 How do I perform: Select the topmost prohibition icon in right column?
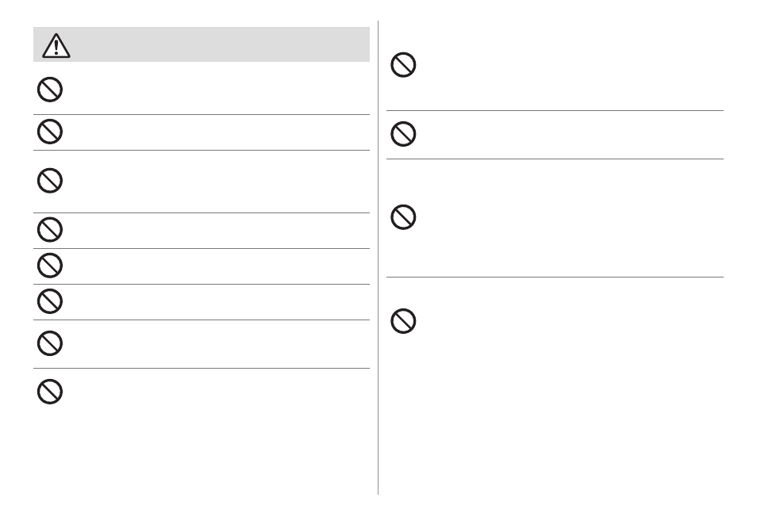pyautogui.click(x=403, y=65)
